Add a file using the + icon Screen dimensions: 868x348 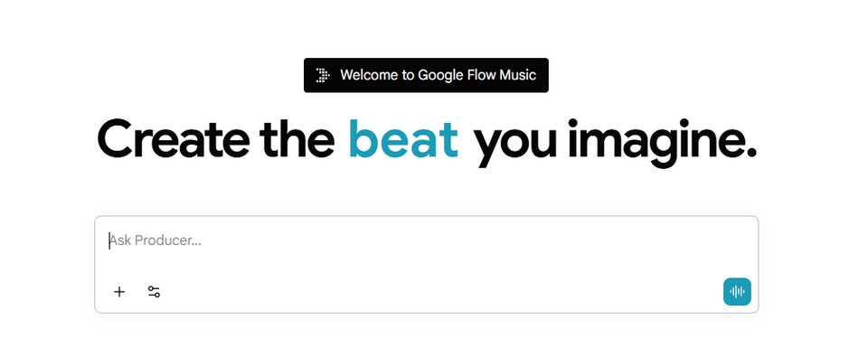pos(119,292)
